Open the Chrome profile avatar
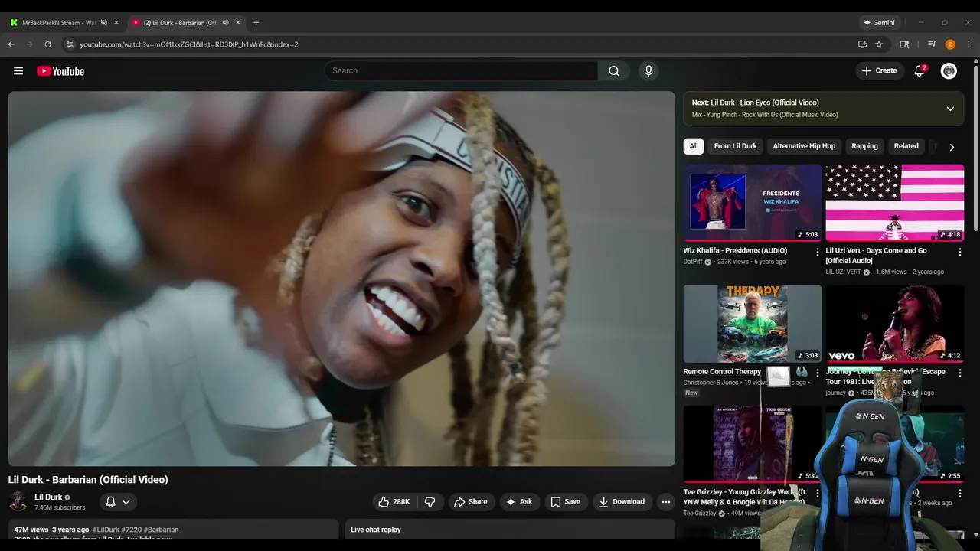Image resolution: width=980 pixels, height=551 pixels. [x=950, y=44]
